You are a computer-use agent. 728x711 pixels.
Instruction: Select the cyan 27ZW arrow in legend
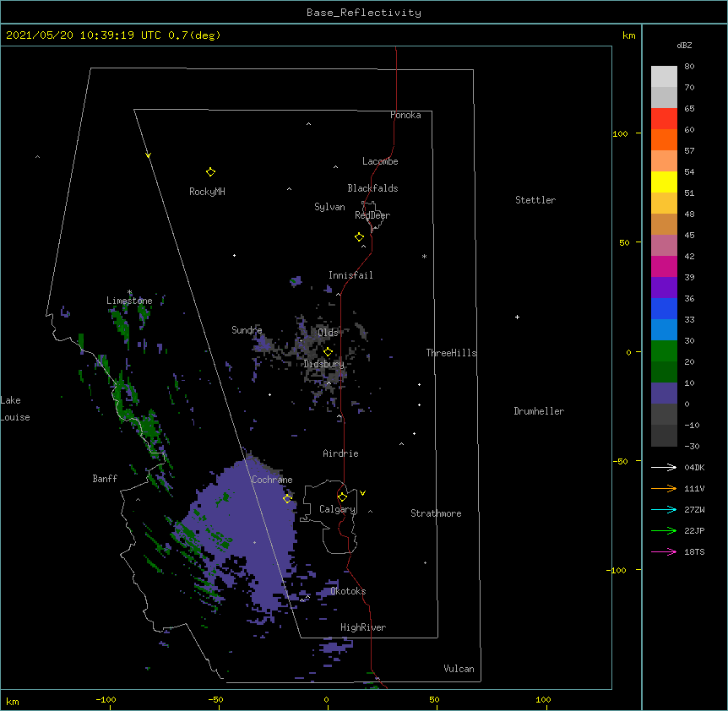pyautogui.click(x=664, y=509)
